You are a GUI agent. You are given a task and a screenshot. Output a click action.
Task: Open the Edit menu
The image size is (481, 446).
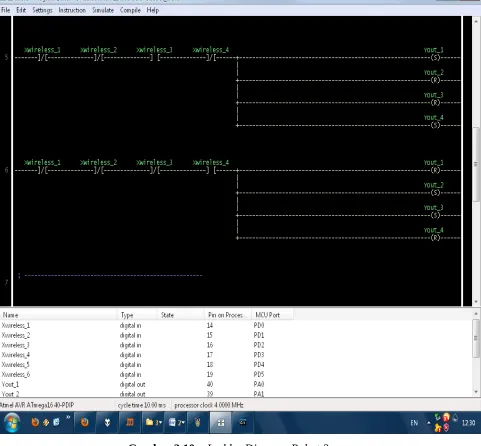coord(21,10)
